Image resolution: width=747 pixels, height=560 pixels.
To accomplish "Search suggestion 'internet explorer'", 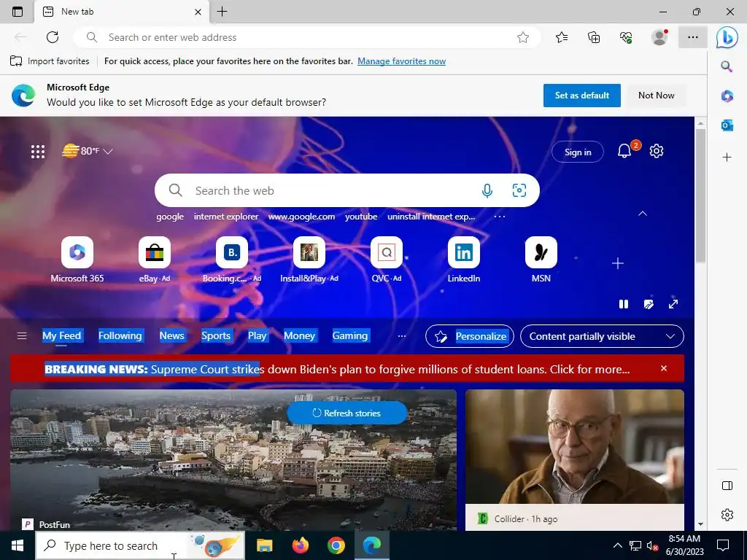I will [226, 217].
